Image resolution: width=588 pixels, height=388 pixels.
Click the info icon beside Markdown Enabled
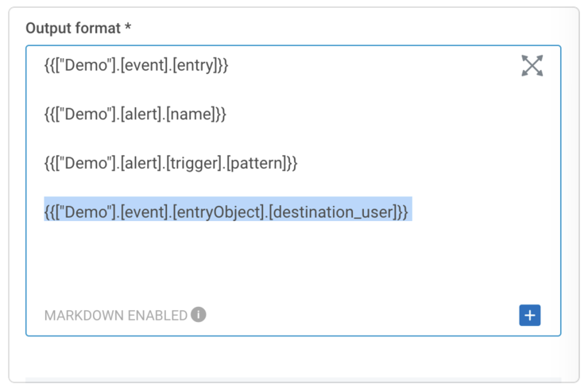click(x=199, y=315)
